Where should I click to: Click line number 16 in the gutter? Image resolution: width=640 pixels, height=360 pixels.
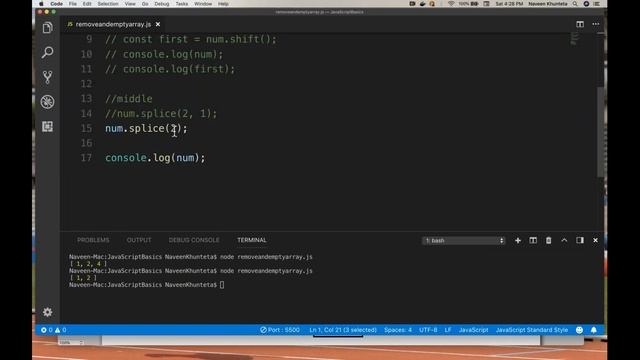click(86, 143)
